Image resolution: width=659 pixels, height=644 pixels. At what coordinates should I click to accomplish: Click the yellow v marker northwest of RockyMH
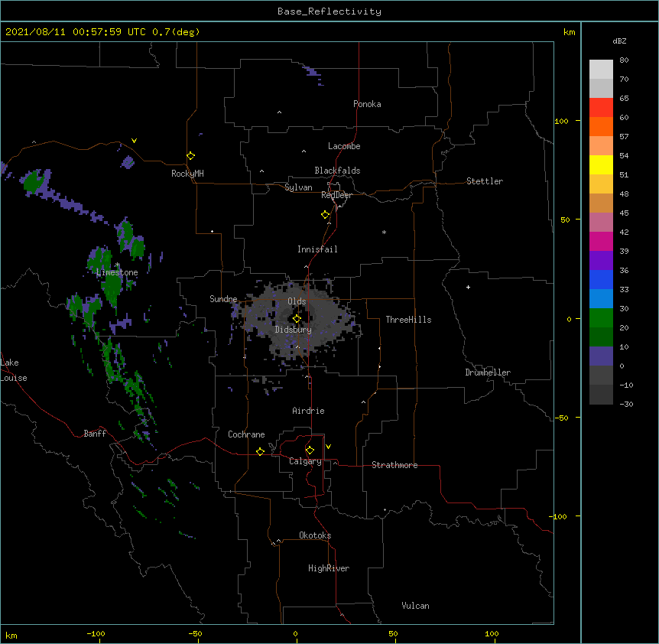(134, 141)
